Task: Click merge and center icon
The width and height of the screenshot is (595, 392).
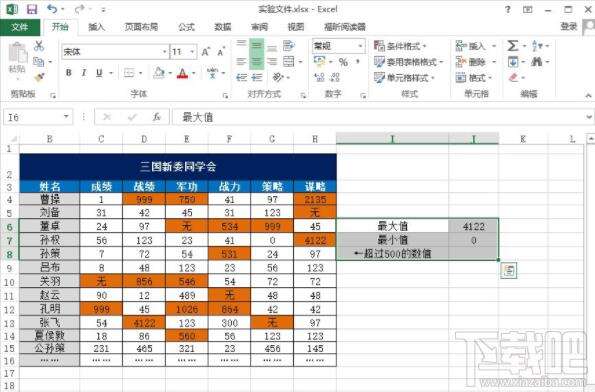Action: [289, 61]
